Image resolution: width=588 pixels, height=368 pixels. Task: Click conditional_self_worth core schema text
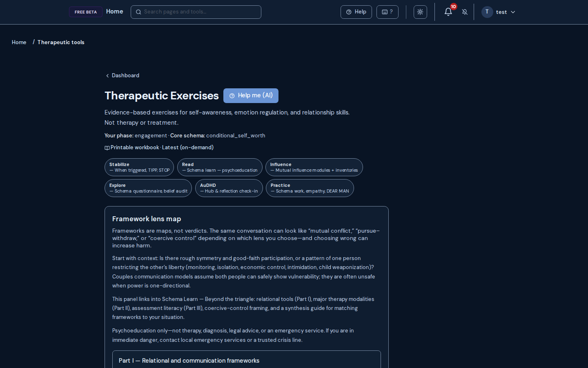click(236, 135)
